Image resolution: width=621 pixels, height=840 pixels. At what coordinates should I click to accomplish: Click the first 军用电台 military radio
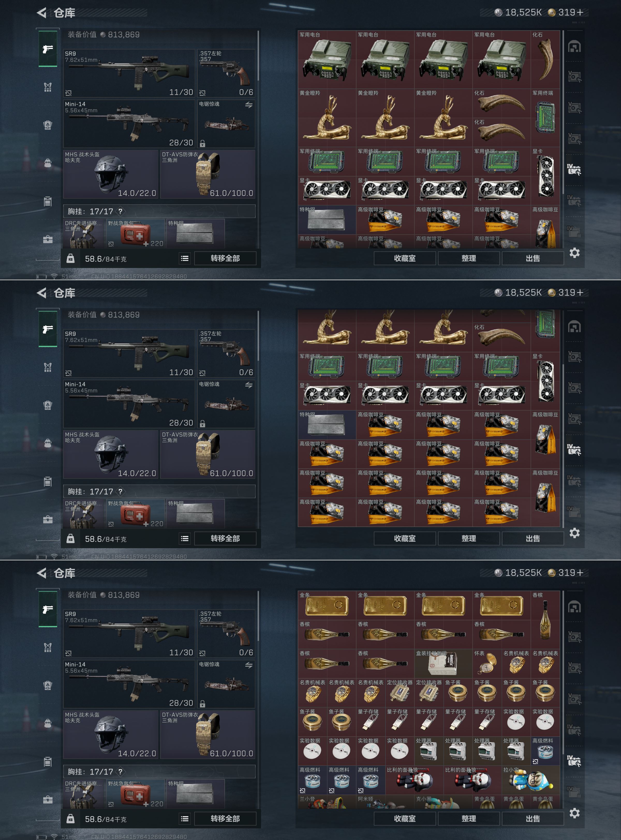[327, 60]
